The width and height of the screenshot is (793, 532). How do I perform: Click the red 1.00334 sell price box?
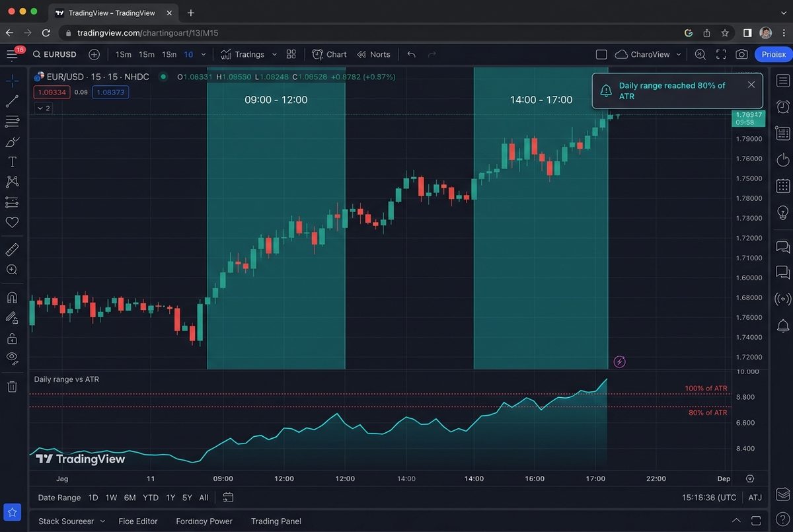coord(52,93)
